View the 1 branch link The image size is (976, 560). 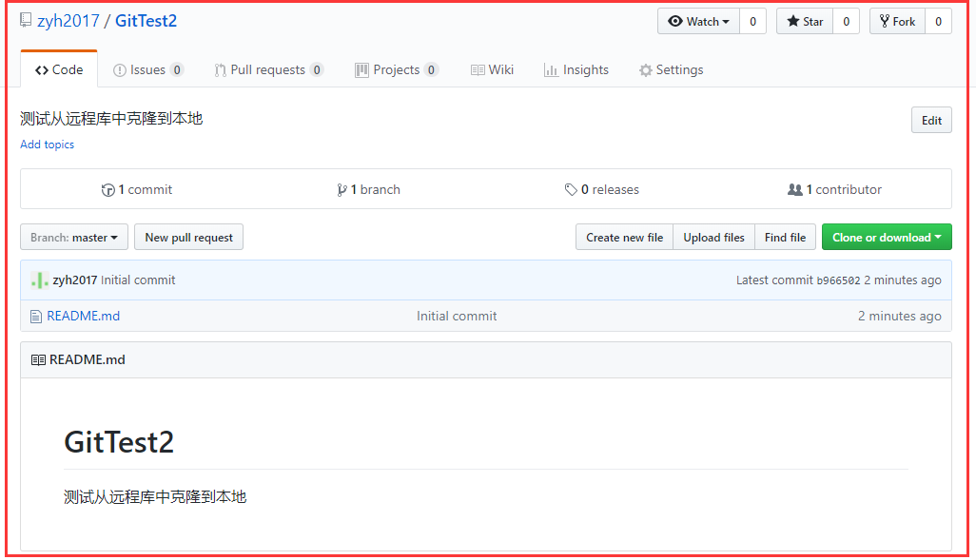pos(368,189)
